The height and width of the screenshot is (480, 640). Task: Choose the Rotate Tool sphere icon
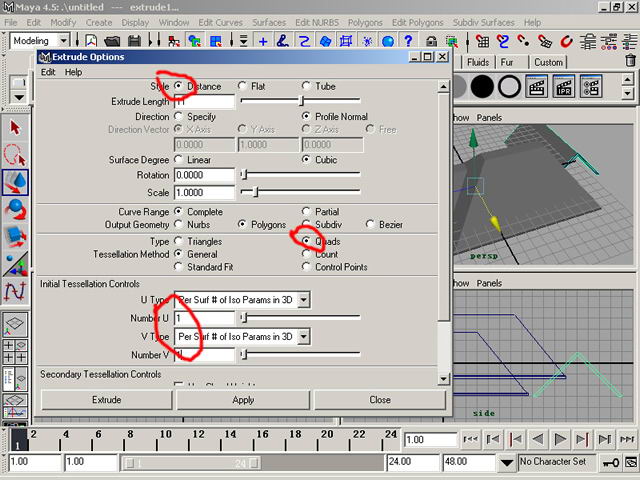15,209
